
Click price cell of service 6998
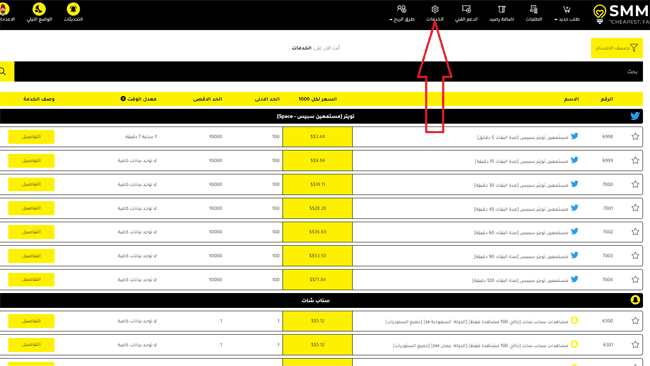318,137
